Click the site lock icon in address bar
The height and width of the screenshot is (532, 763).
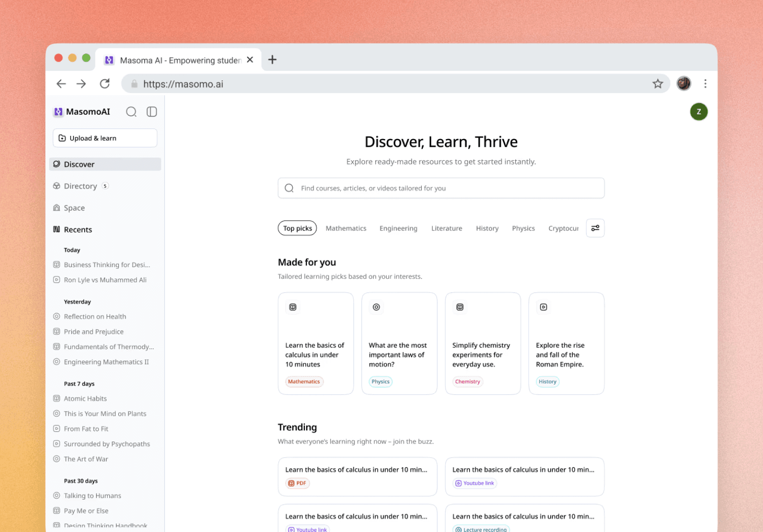[134, 84]
